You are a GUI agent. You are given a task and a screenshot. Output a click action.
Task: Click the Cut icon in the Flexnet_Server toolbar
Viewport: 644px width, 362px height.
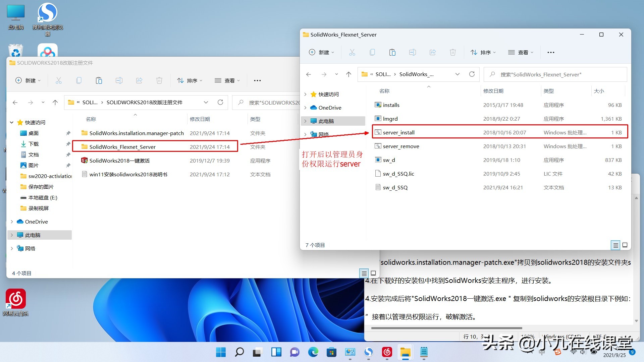tap(352, 52)
